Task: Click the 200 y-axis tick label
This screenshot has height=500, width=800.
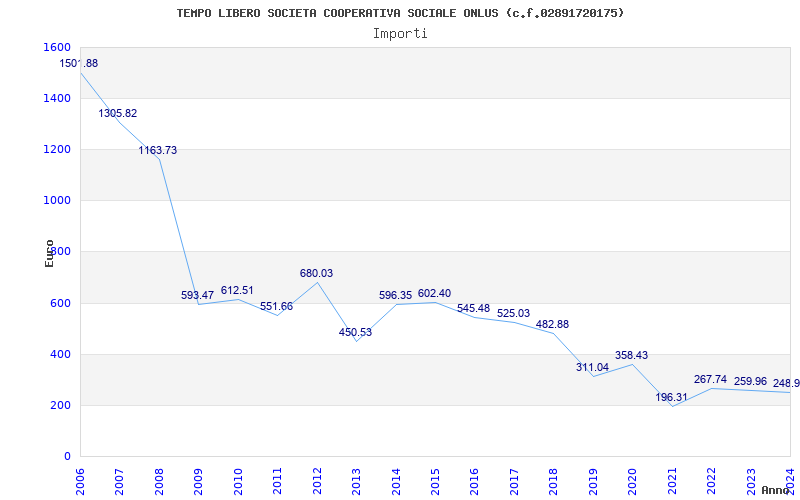Action: click(62, 406)
